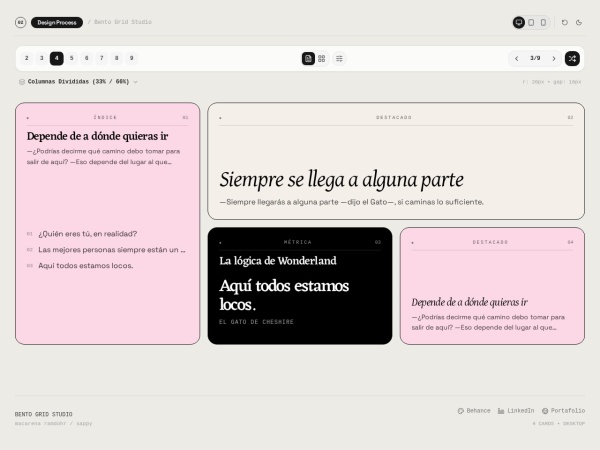The height and width of the screenshot is (450, 600).
Task: Open the LinkedIn link
Action: click(516, 411)
